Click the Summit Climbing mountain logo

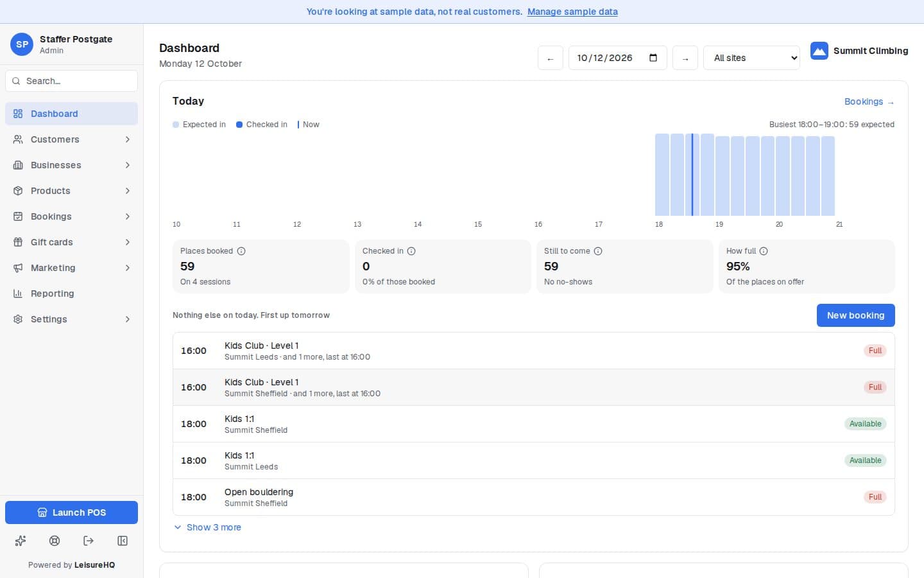pyautogui.click(x=819, y=51)
